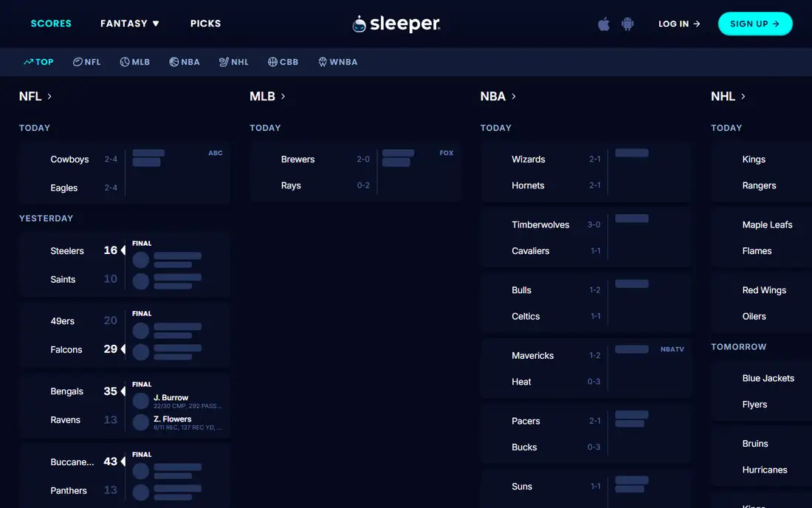Screen dimensions: 812x508
Task: Click the Blue Jackets team name
Action: click(x=768, y=379)
